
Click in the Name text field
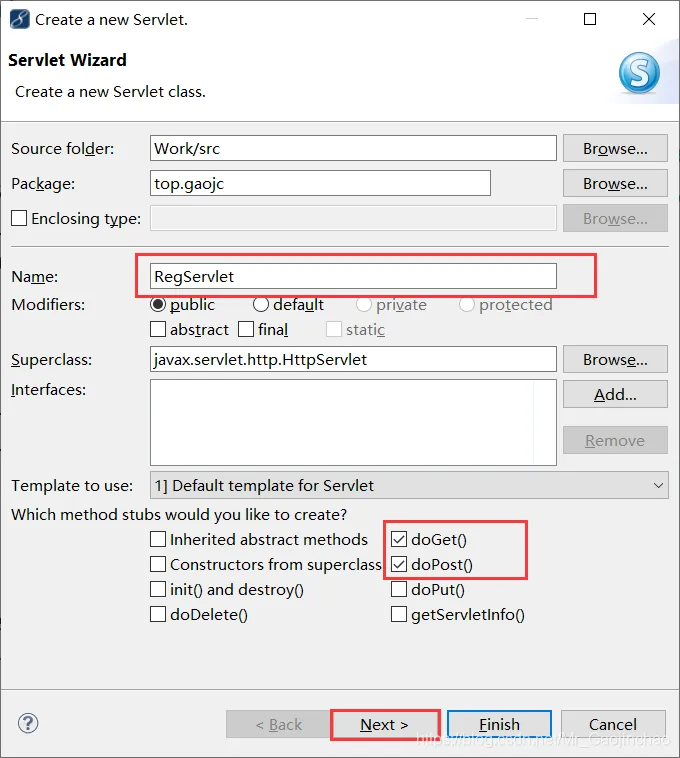353,276
